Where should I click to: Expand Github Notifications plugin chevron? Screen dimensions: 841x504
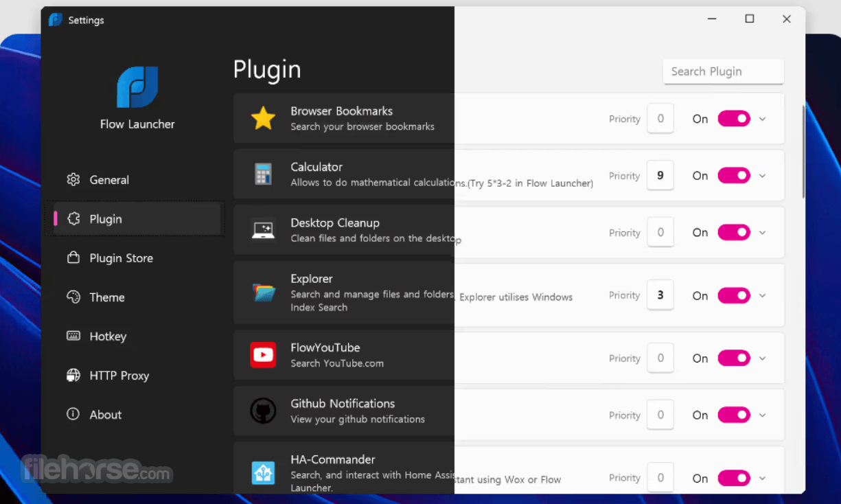[762, 415]
